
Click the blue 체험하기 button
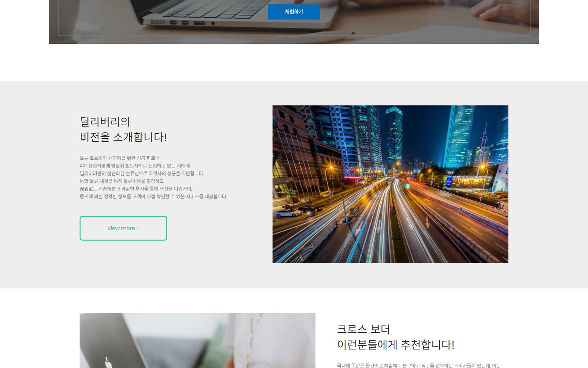coord(294,12)
